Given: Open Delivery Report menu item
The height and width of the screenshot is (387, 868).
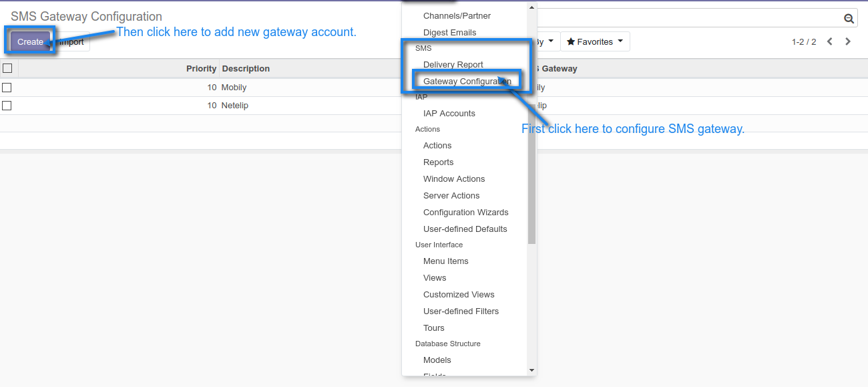Looking at the screenshot, I should point(453,65).
